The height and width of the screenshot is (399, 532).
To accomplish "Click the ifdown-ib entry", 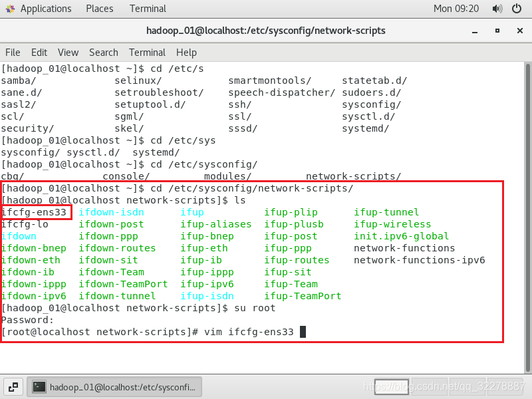I will point(28,272).
